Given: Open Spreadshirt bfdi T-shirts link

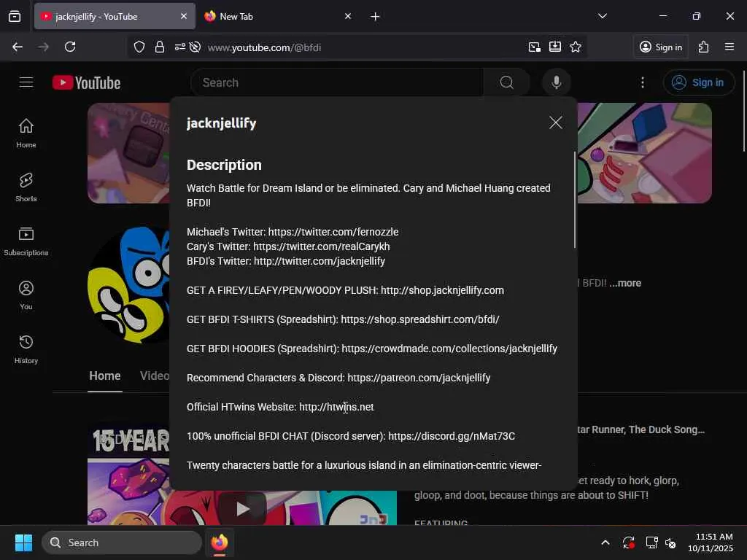Looking at the screenshot, I should (419, 319).
